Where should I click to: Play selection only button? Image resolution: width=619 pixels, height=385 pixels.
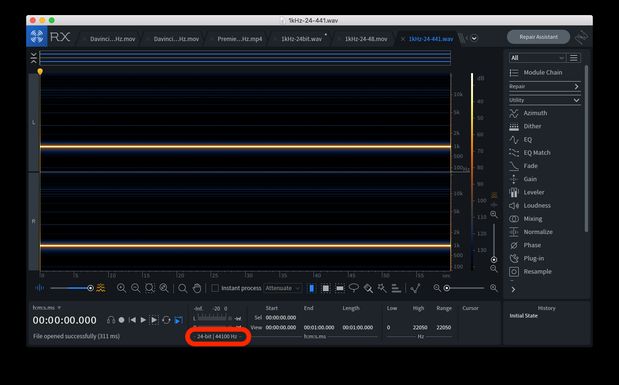point(154,320)
